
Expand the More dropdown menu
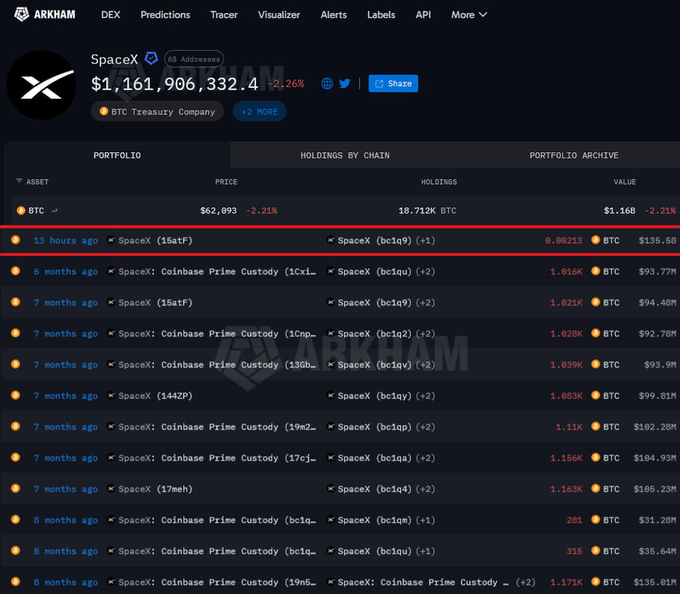point(469,15)
